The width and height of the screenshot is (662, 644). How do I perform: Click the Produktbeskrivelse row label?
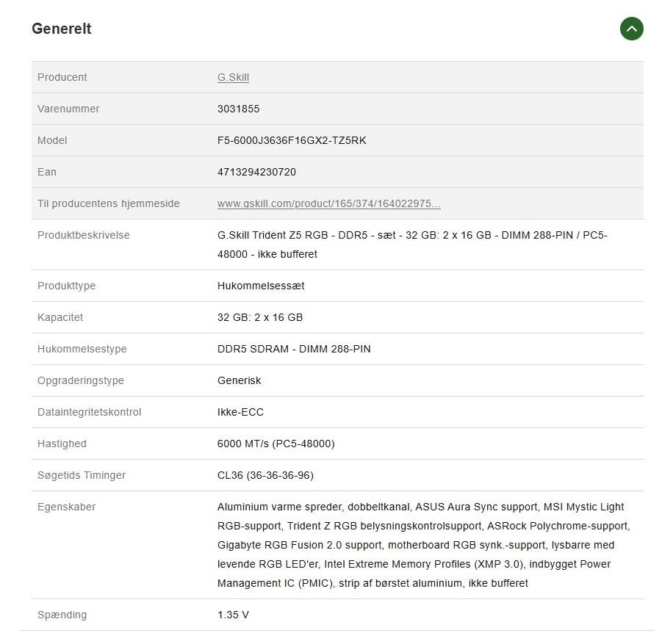(x=84, y=235)
